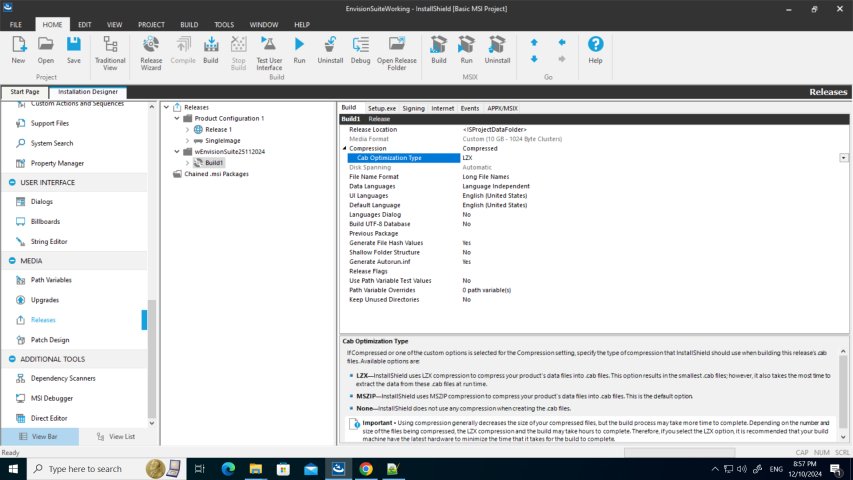Open the MSI Debugger
This screenshot has width=853, height=480.
52,398
